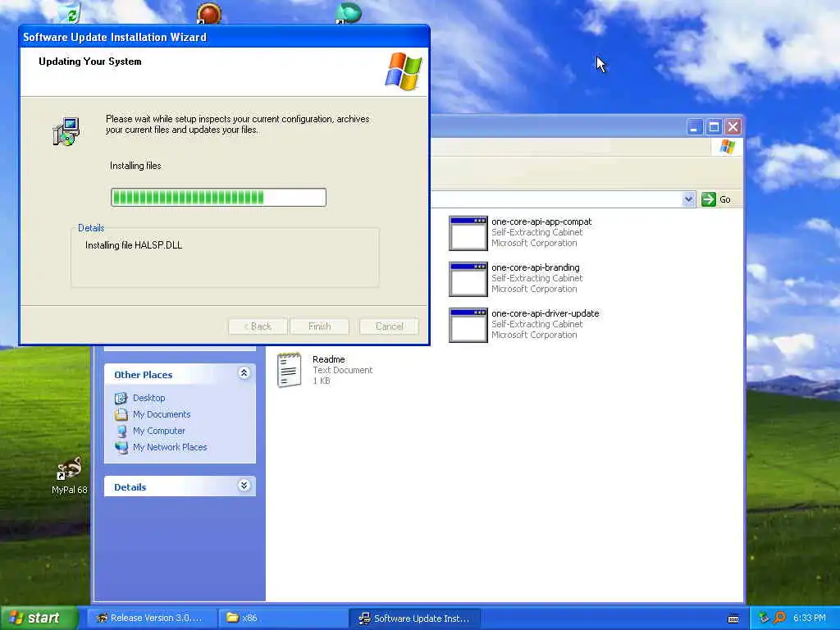This screenshot has width=840, height=630.
Task: Open My Network Places link
Action: (170, 447)
